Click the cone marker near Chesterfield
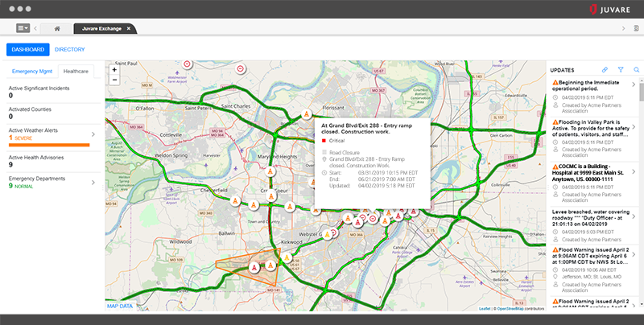This screenshot has width=644, height=325. (x=235, y=201)
